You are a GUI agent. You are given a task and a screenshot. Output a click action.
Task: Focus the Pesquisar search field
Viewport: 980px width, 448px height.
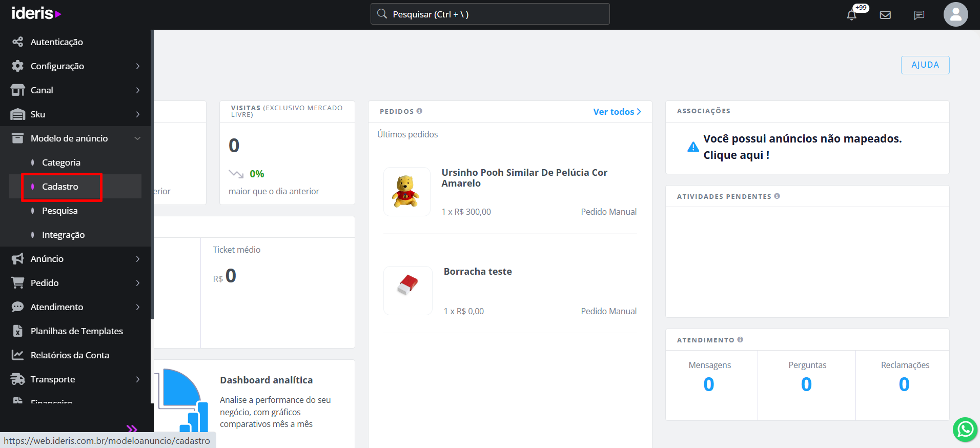(x=490, y=14)
